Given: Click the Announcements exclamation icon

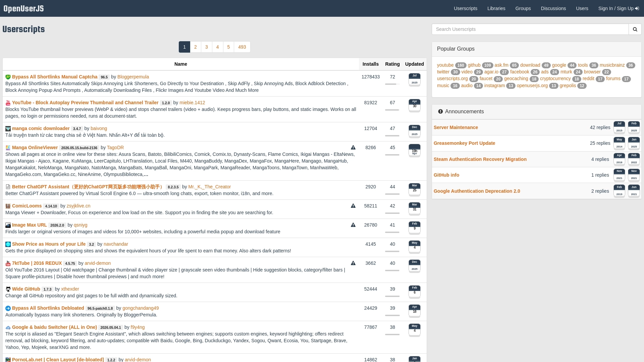Looking at the screenshot, I should pos(440,112).
